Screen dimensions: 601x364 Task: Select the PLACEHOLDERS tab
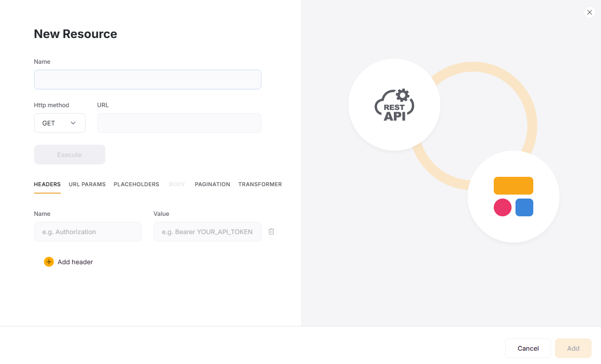[136, 184]
